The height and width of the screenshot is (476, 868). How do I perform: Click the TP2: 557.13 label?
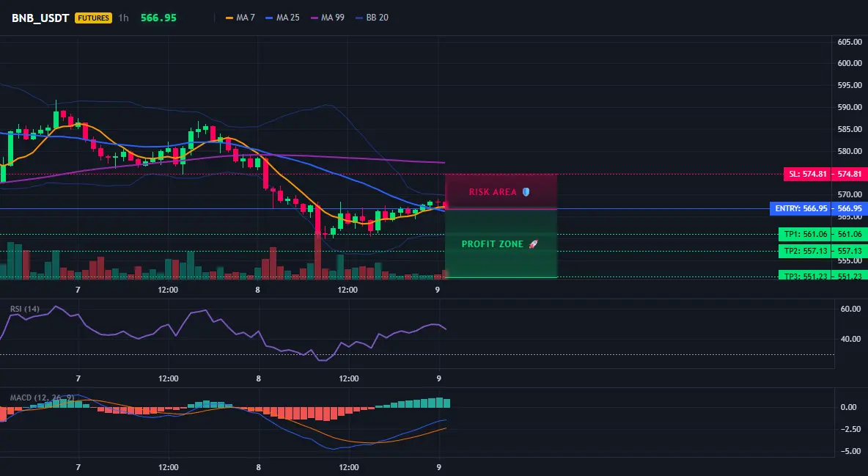point(803,251)
